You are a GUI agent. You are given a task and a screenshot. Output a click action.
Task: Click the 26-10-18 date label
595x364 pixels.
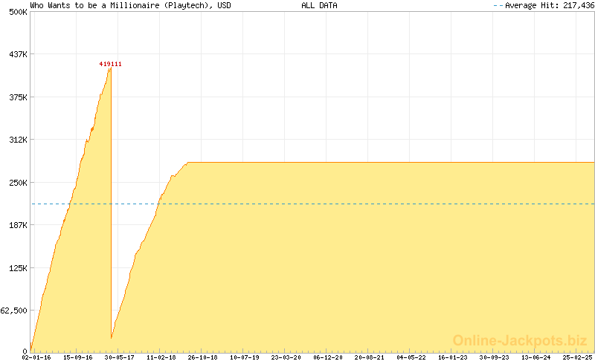point(203,357)
